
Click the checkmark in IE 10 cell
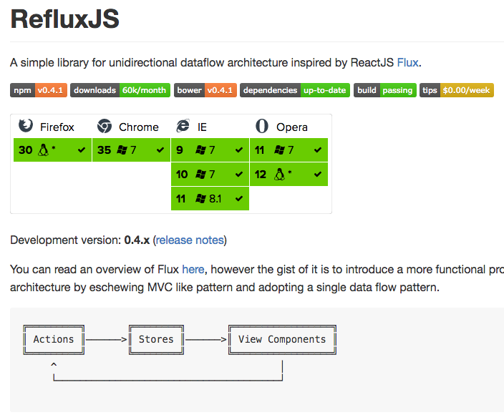pos(239,174)
